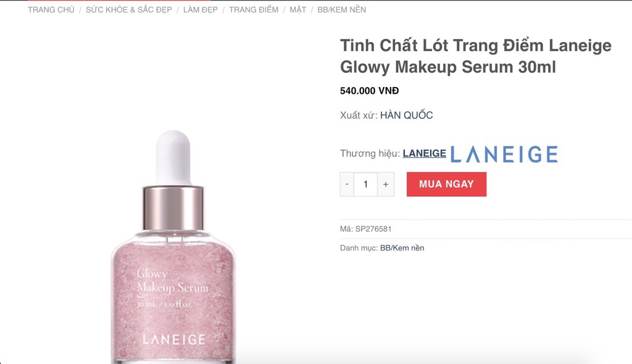Screen dimensions: 632x364
Task: Click the serum bottle product image
Action: 173,247
